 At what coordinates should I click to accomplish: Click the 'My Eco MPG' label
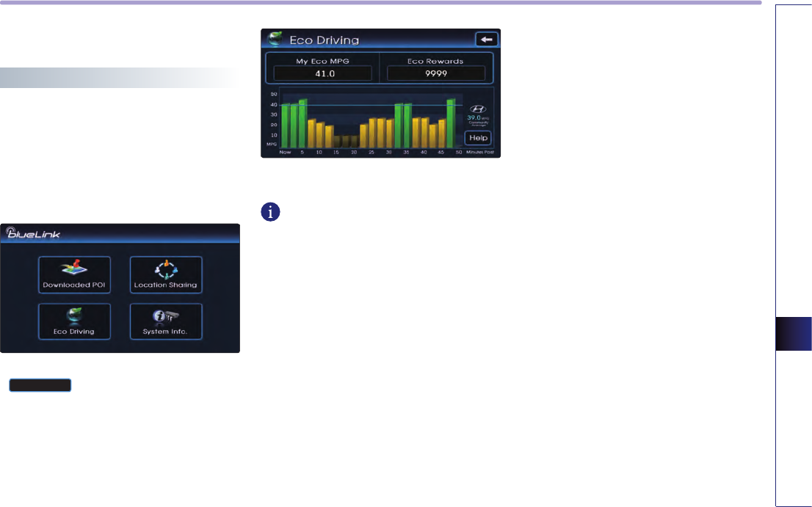(x=322, y=61)
